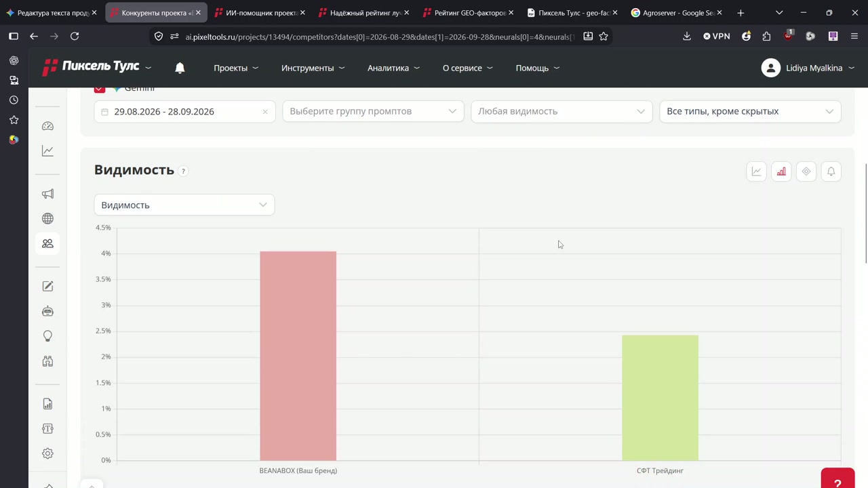
Task: Toggle the VPN button in browser toolbar
Action: coord(717,36)
